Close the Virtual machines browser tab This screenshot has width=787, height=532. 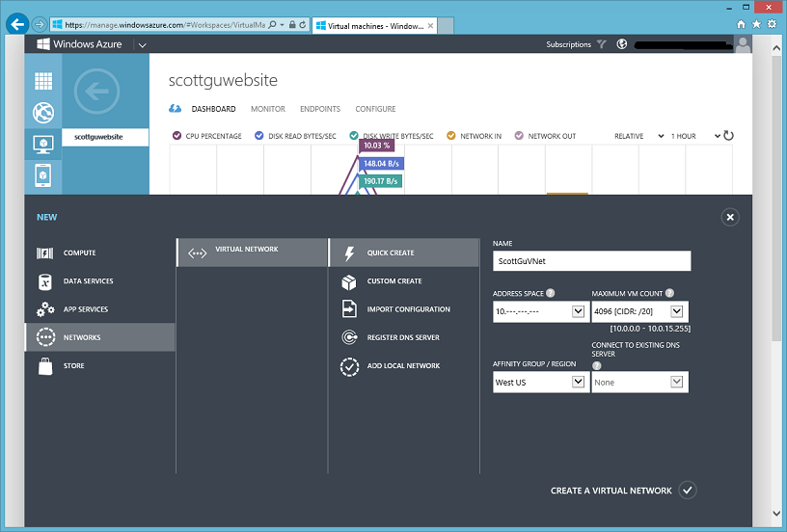click(430, 26)
